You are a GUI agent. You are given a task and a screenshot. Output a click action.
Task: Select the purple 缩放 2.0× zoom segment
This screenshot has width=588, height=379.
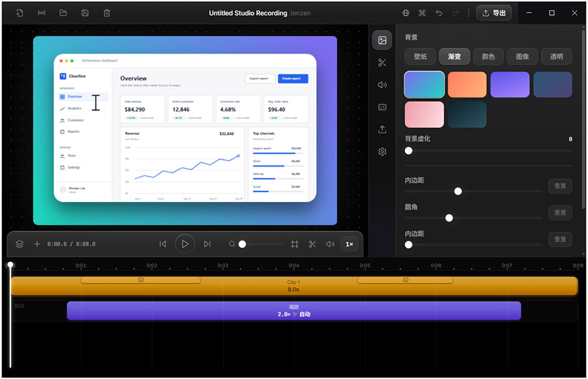click(x=294, y=310)
